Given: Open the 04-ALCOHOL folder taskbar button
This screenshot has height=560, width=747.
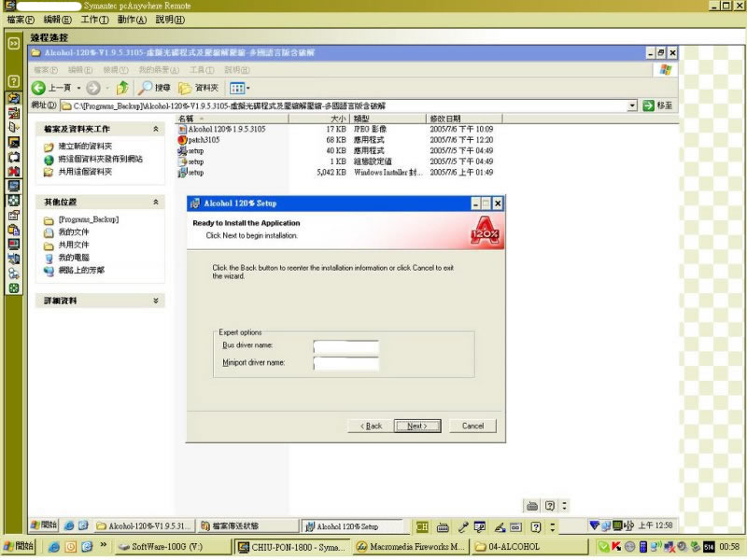Looking at the screenshot, I should coord(529,547).
